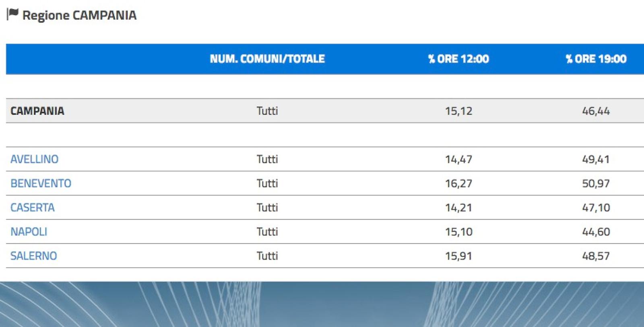Open the NAPOLI province link
Screen dimensions: 644x327
[x=29, y=232]
